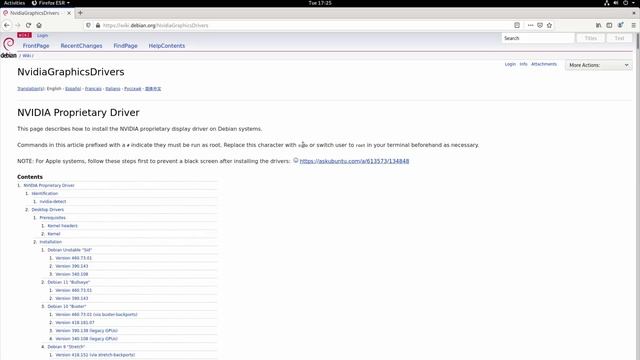The height and width of the screenshot is (360, 640).
Task: Bookmark this page with the star icon
Action: coord(549,25)
